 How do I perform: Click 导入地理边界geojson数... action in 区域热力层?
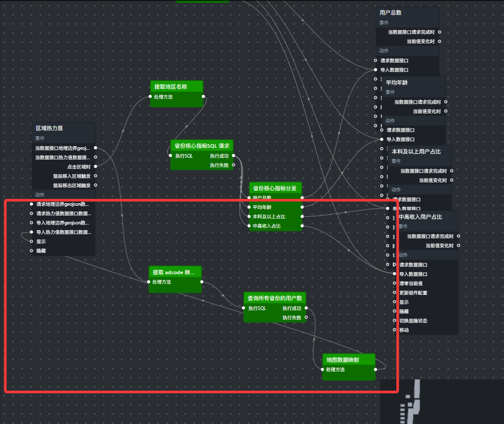tap(63, 222)
